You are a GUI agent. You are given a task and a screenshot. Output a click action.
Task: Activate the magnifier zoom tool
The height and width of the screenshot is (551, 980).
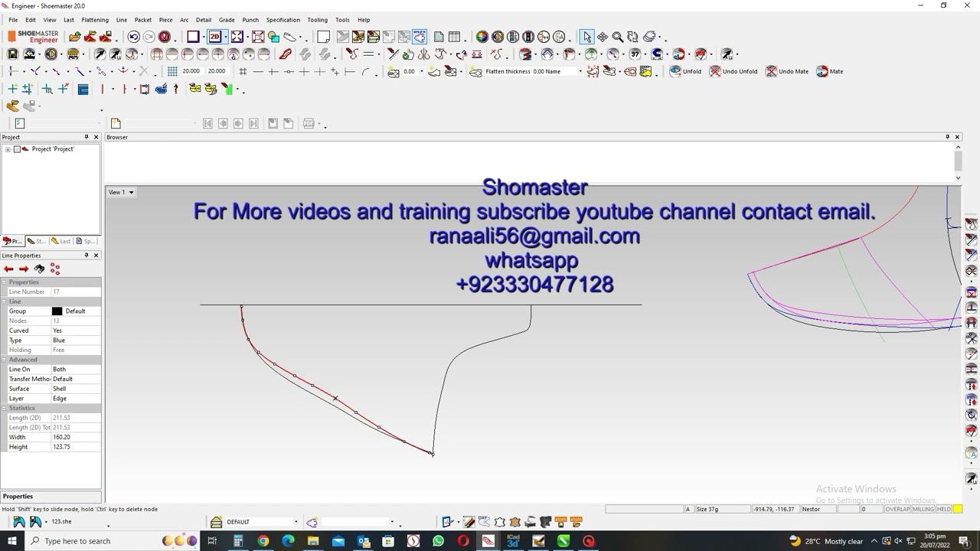[617, 37]
